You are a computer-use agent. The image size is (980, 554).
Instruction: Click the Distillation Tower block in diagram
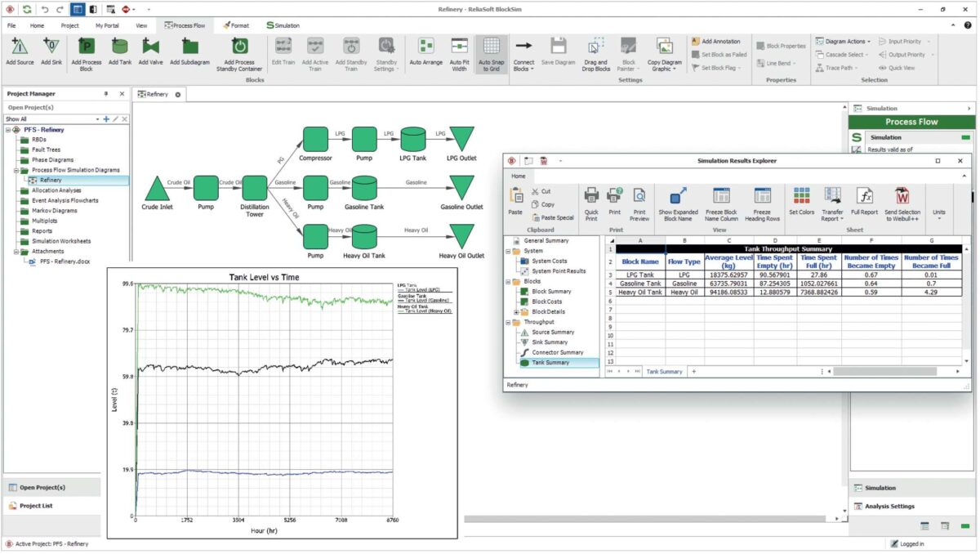(255, 189)
